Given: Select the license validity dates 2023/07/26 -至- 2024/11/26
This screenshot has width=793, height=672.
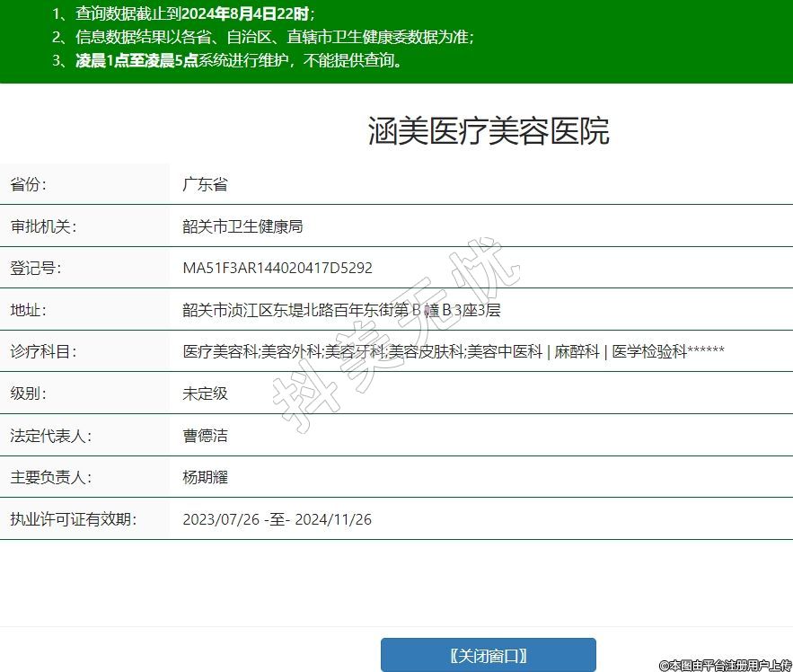Looking at the screenshot, I should click(277, 519).
